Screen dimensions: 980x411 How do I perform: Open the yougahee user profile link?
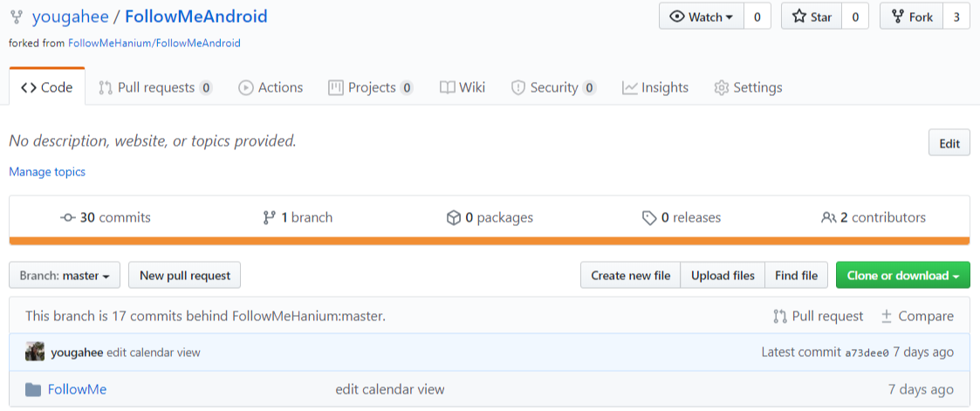pos(69,17)
